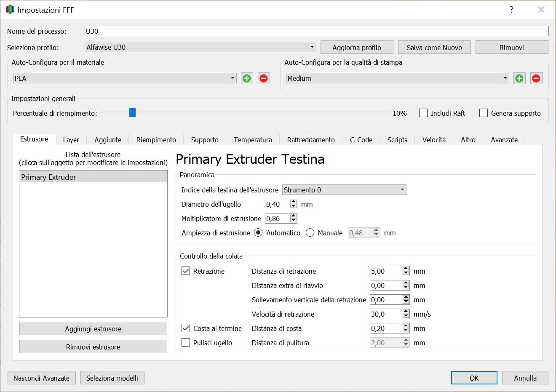The height and width of the screenshot is (392, 556).
Task: Open the Seleziona profilo dropdown
Action: click(x=200, y=47)
